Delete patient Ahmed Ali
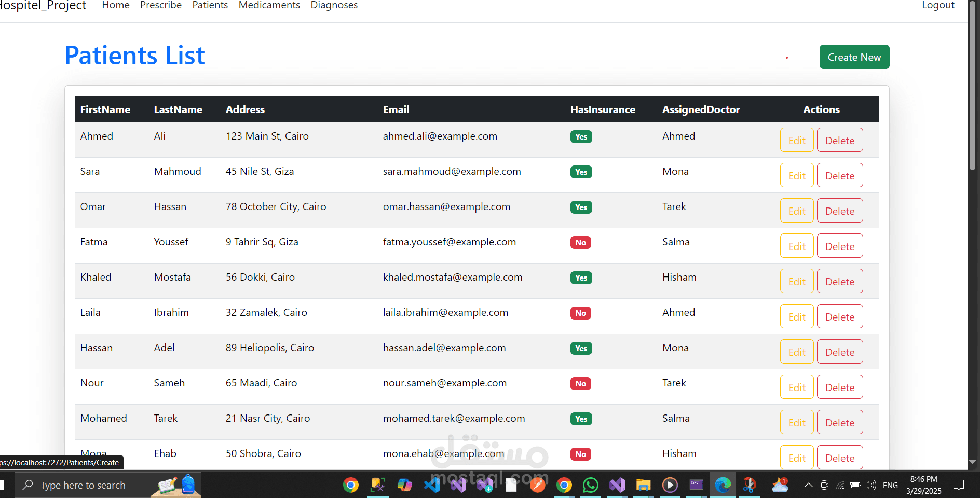 840,140
